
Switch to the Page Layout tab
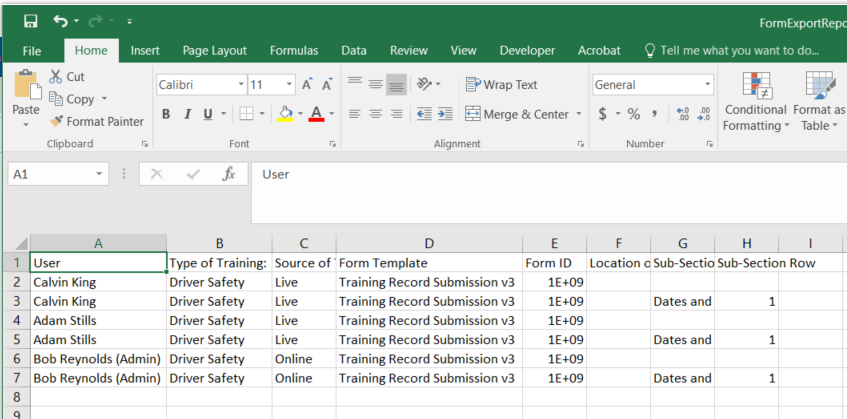214,51
